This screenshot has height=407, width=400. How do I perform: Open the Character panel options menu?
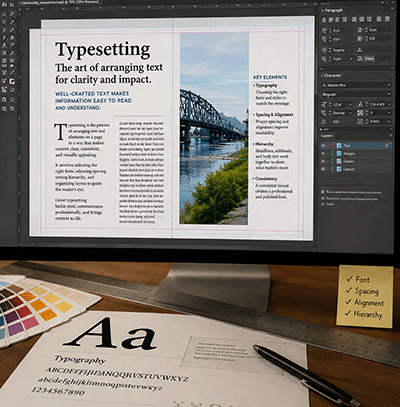pyautogui.click(x=391, y=75)
